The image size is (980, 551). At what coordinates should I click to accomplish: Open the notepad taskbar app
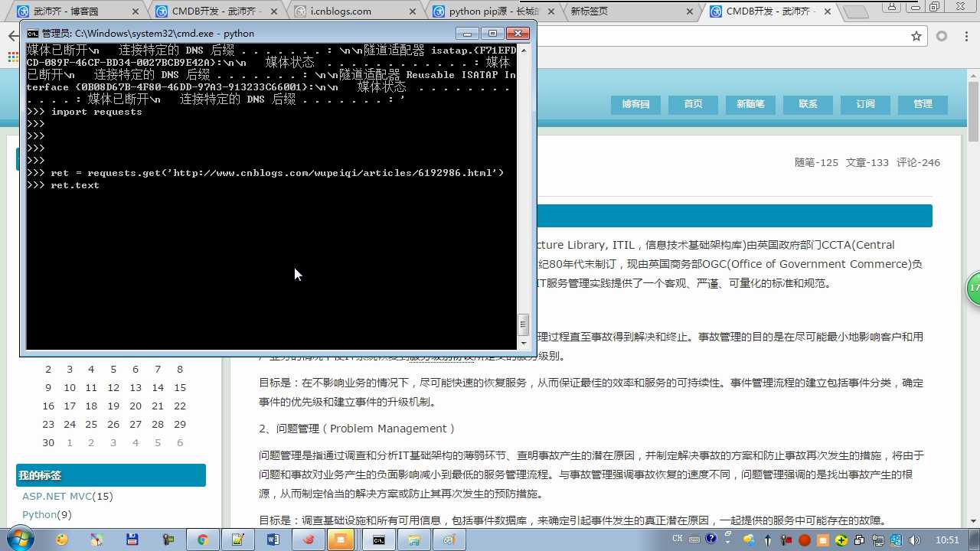(238, 540)
